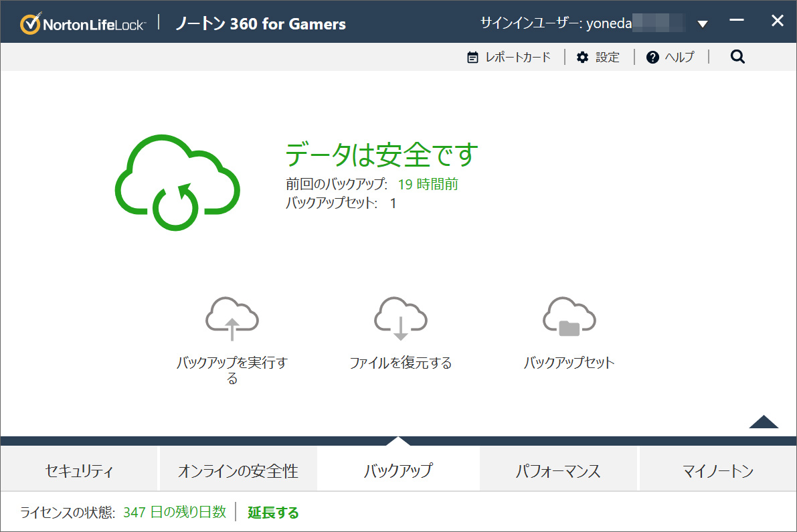Click the ファイルを復元する label

(x=401, y=363)
